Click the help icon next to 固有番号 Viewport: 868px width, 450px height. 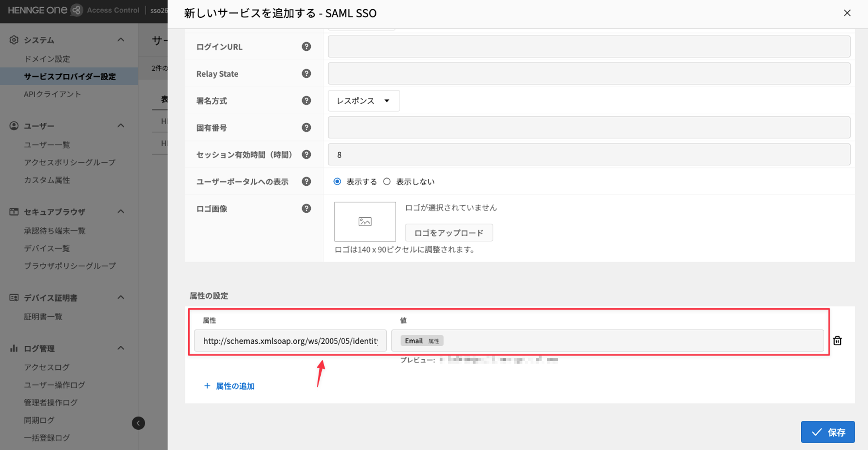click(306, 127)
